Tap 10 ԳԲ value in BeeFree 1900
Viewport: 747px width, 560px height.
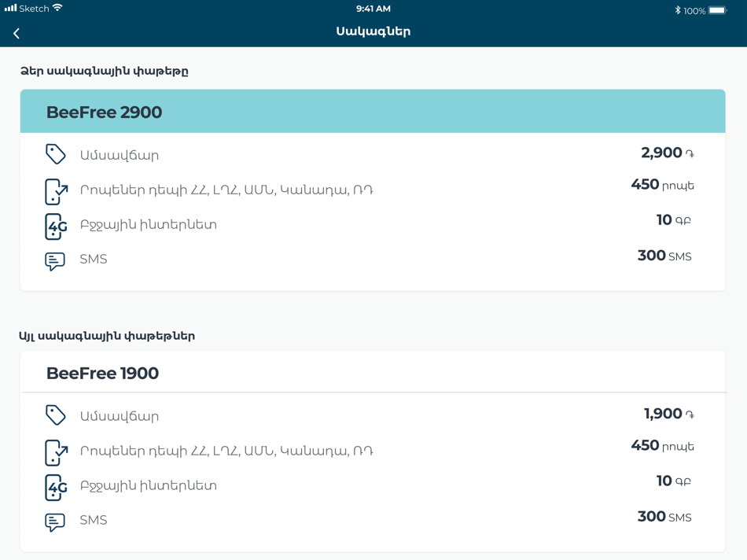[673, 481]
